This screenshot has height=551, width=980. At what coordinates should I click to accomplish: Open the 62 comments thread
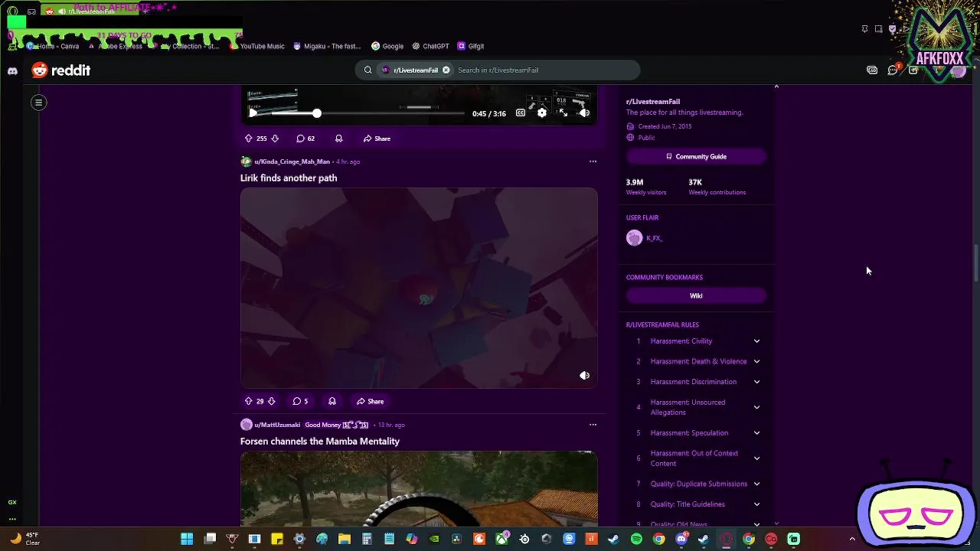[305, 139]
